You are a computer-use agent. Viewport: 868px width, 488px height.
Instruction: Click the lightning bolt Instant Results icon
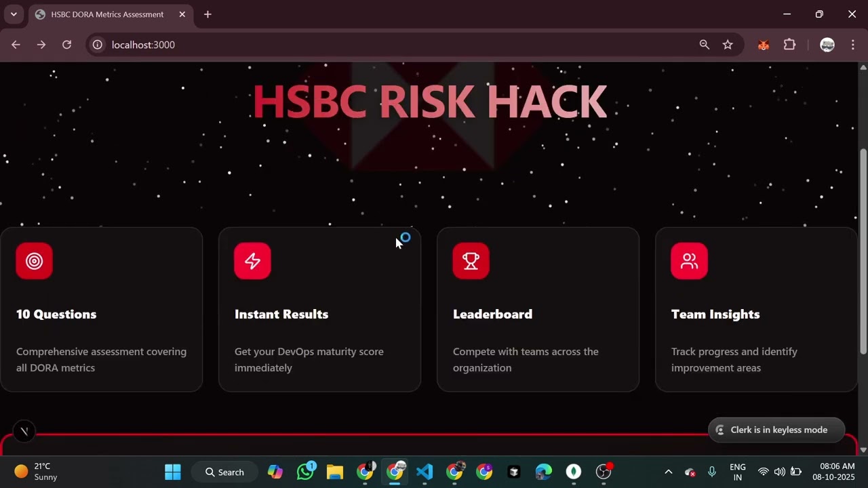pos(252,261)
